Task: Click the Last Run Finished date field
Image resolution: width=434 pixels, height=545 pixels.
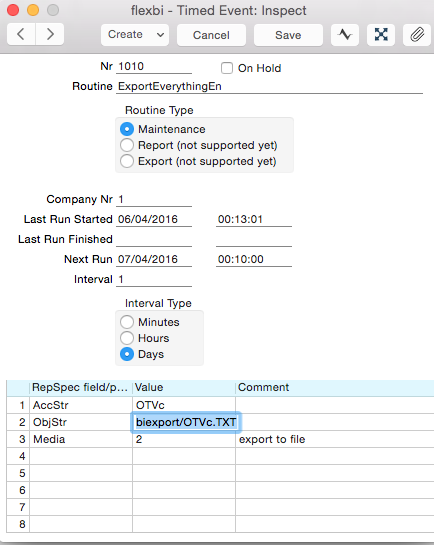Action: tap(154, 239)
